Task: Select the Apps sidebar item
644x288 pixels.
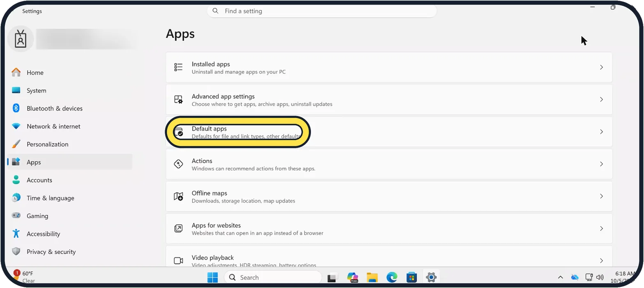Action: pos(70,162)
